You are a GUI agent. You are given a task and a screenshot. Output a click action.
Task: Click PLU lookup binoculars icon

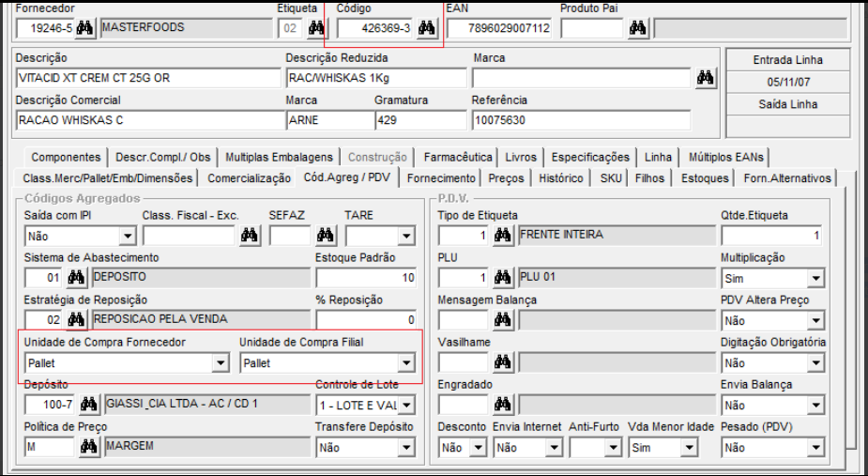coord(503,278)
